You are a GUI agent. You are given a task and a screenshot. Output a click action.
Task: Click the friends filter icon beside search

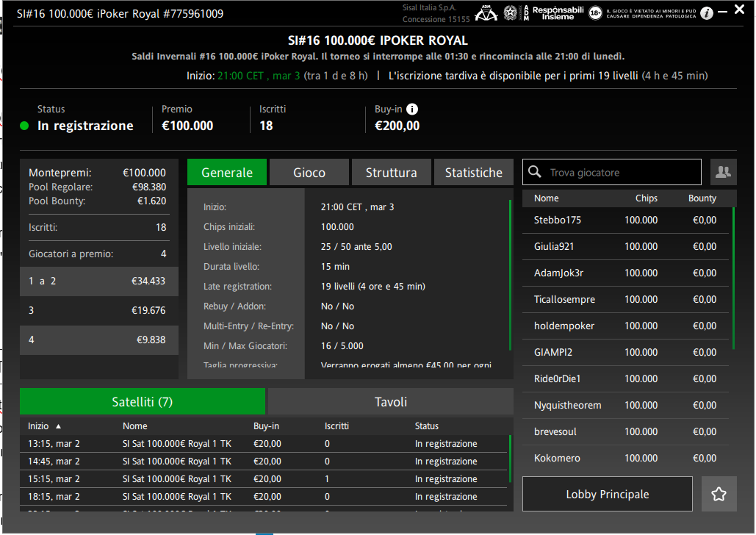click(x=723, y=173)
